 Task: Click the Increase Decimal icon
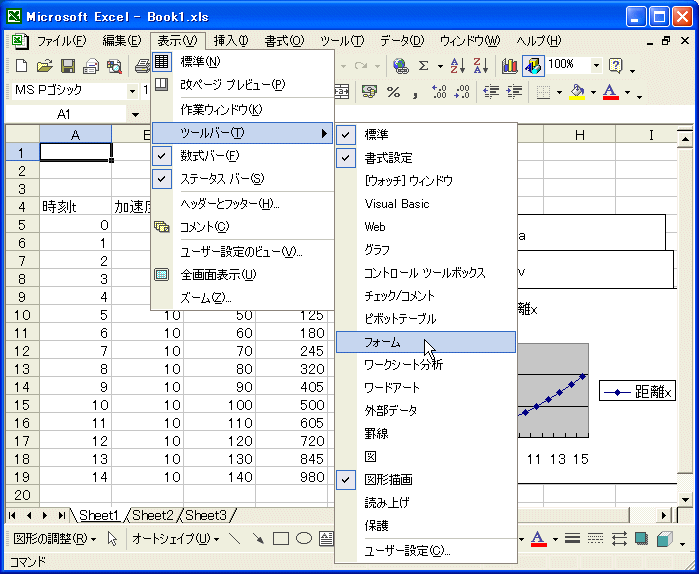click(x=439, y=92)
